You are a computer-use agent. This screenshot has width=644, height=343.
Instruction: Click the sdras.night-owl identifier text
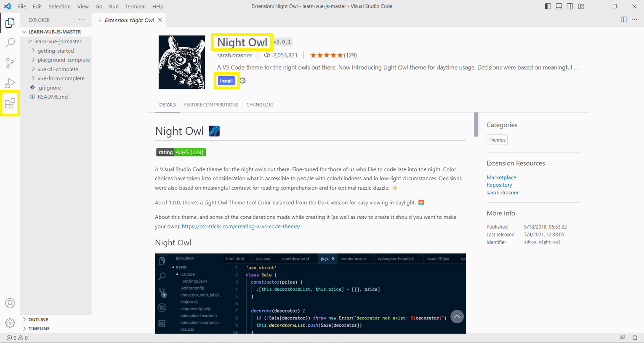pyautogui.click(x=542, y=242)
